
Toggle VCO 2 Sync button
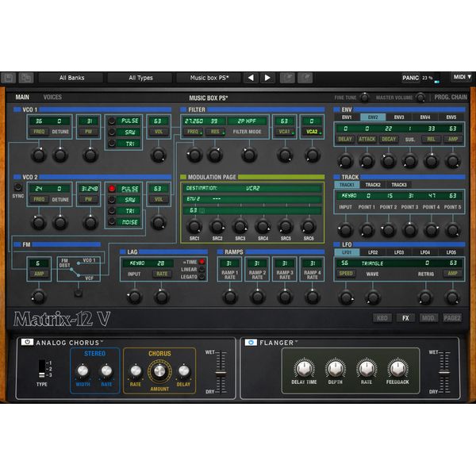pyautogui.click(x=18, y=187)
